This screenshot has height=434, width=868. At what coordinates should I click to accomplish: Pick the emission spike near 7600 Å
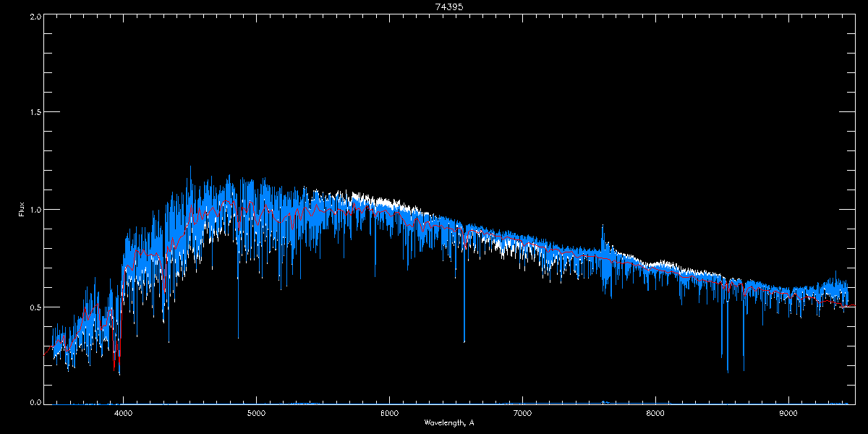coord(602,231)
